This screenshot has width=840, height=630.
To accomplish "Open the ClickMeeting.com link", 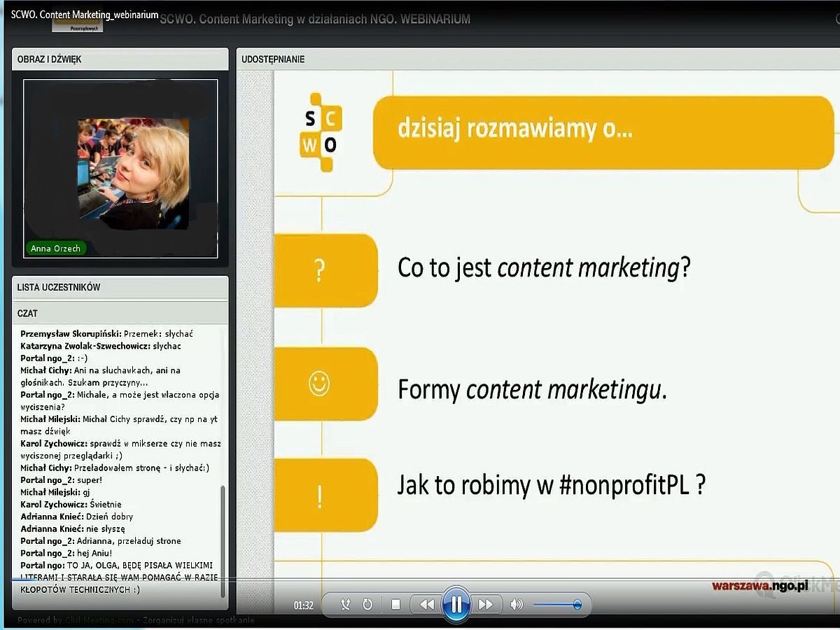I will (99, 620).
